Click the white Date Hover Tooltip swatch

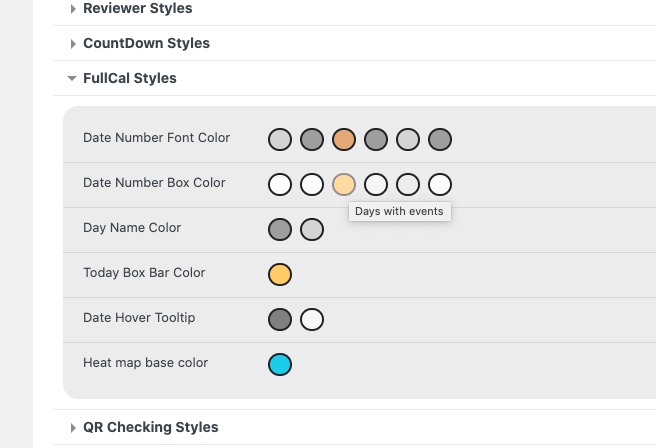coord(312,320)
